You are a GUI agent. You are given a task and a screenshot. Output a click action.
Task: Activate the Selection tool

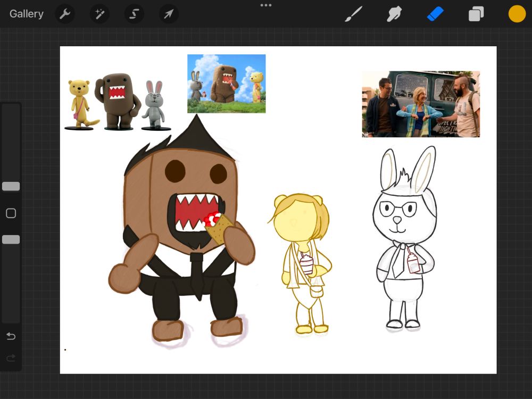[134, 14]
